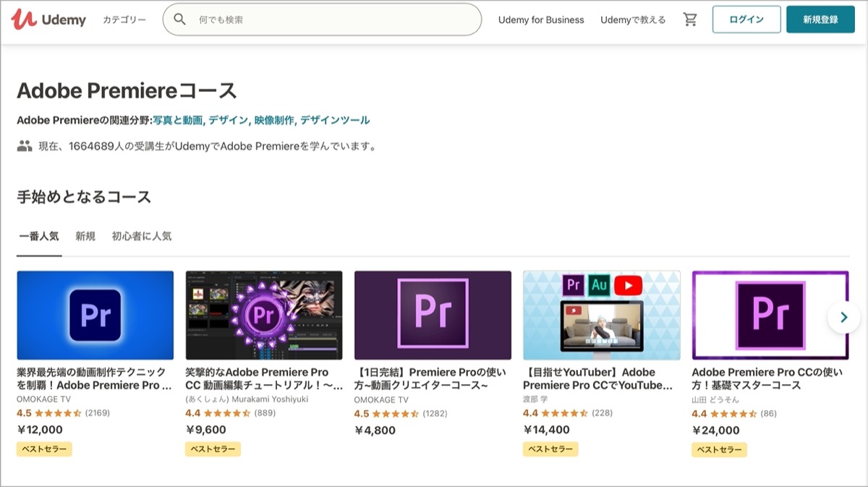Click course title 【目指せYouTuber】Adobe Premiere Pro
Image resolution: width=868 pixels, height=487 pixels.
pyautogui.click(x=597, y=378)
